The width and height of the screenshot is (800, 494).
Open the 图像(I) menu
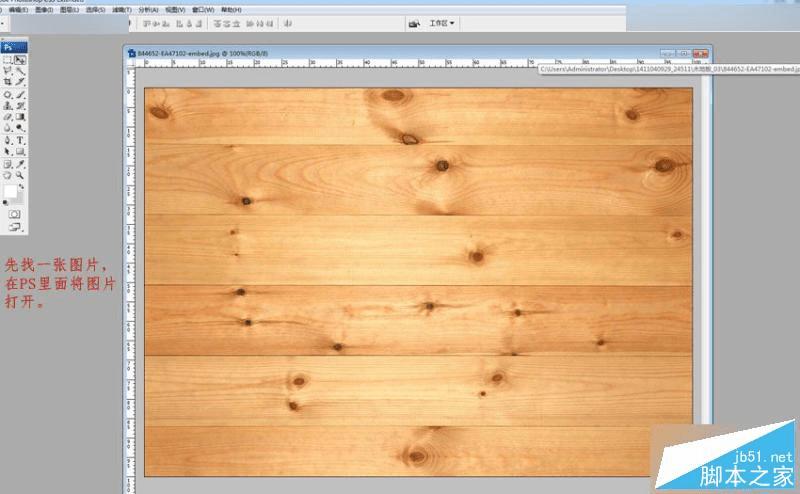[x=44, y=10]
